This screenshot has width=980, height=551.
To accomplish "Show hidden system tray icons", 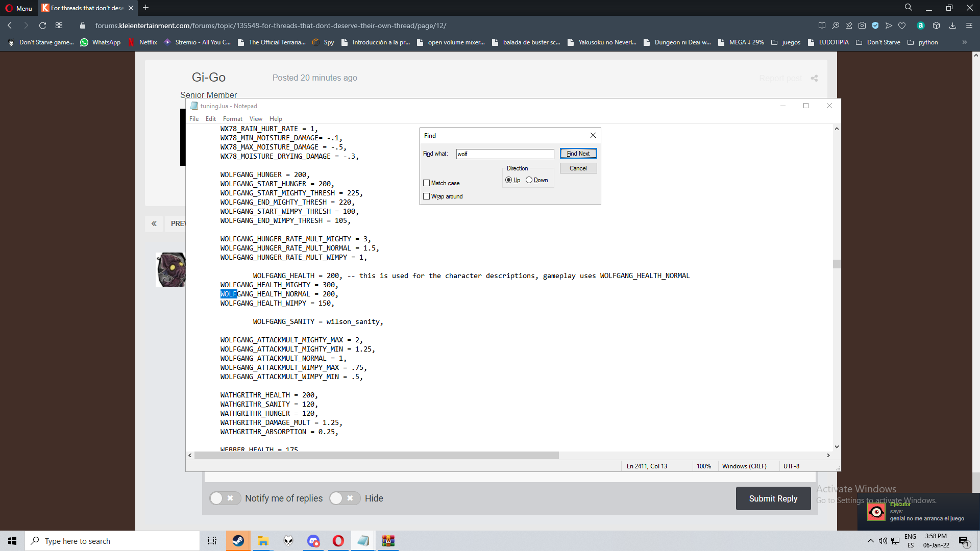I will point(870,541).
